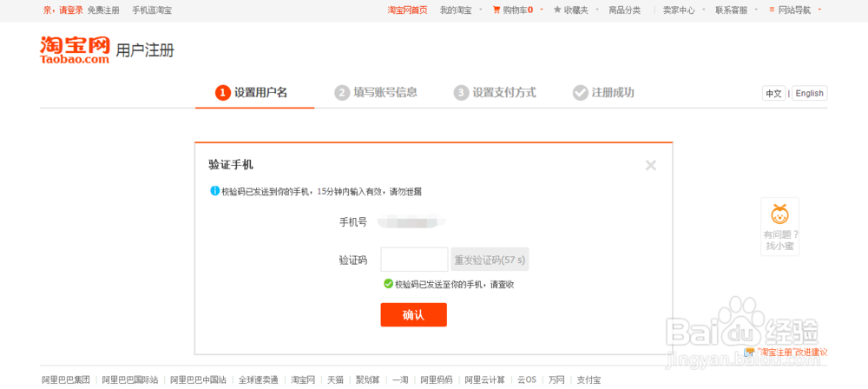Open 淘宝网 footer link
This screenshot has width=868, height=389.
tap(303, 380)
